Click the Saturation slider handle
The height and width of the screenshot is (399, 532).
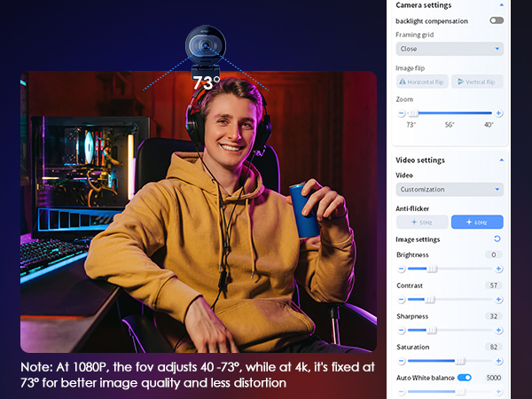tap(460, 362)
